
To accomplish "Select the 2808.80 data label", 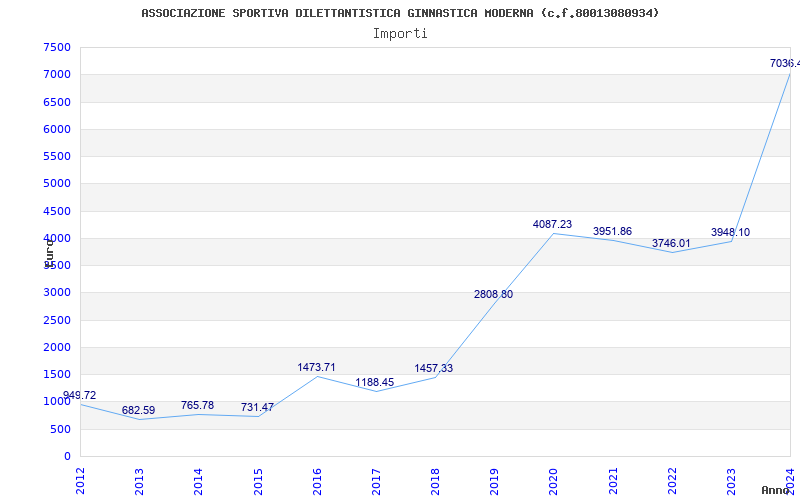I will [x=493, y=294].
